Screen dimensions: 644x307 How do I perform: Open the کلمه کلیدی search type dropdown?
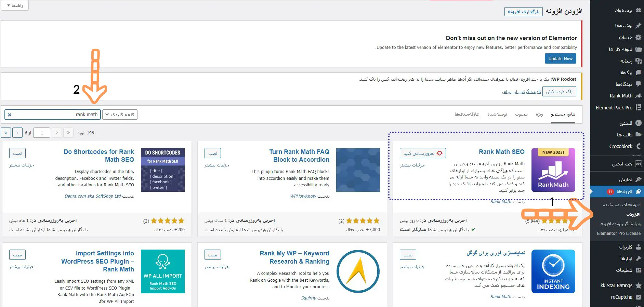click(x=120, y=115)
